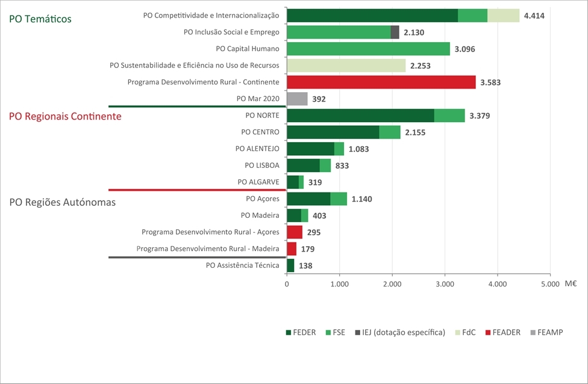588x384 pixels.
Task: Click the PO Capital Humano bar
Action: tap(368, 49)
